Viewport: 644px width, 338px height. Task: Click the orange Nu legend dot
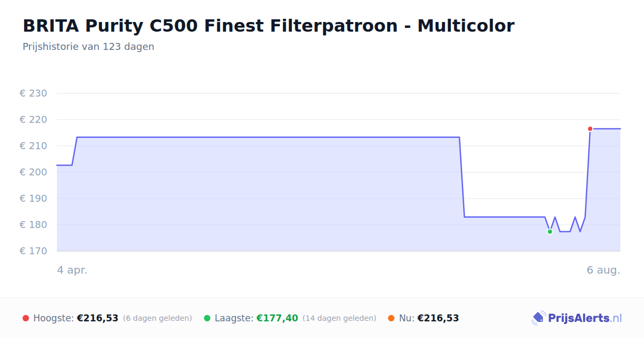coord(391,318)
